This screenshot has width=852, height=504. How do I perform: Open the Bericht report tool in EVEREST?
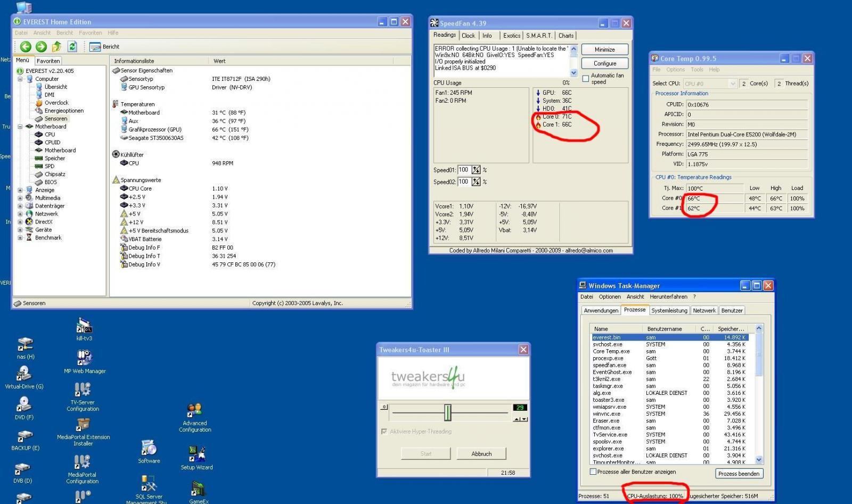pyautogui.click(x=104, y=47)
